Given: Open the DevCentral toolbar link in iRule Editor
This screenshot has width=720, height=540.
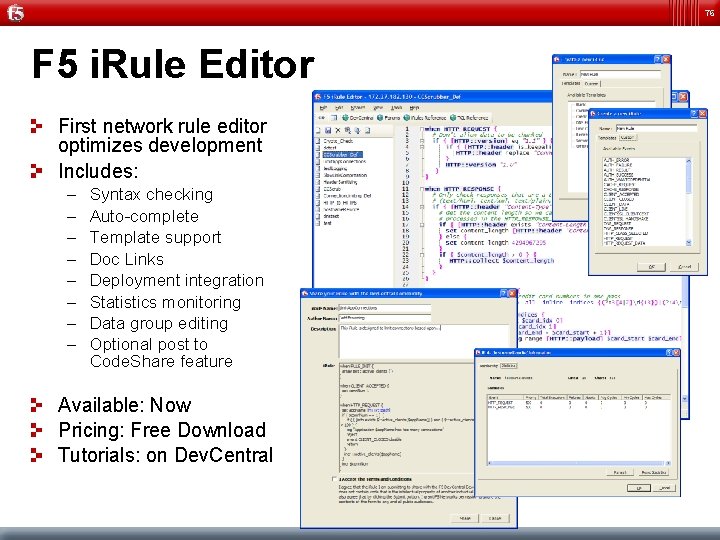Looking at the screenshot, I should [x=358, y=118].
